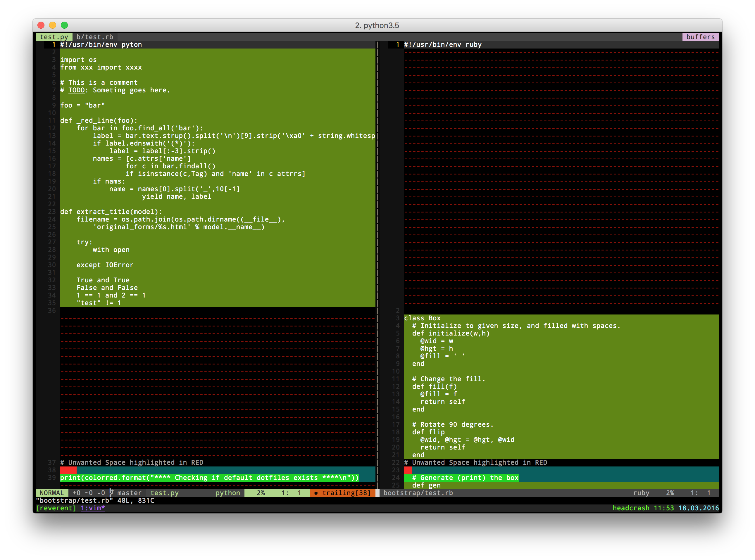
Task: Click the 'class Box' line in Ruby pane
Action: [x=422, y=318]
